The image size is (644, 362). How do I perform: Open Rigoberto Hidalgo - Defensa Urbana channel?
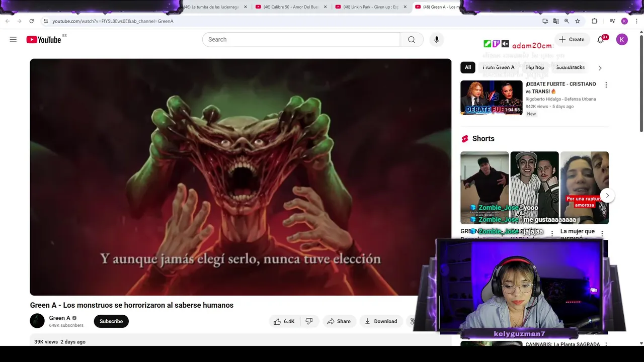tap(560, 99)
